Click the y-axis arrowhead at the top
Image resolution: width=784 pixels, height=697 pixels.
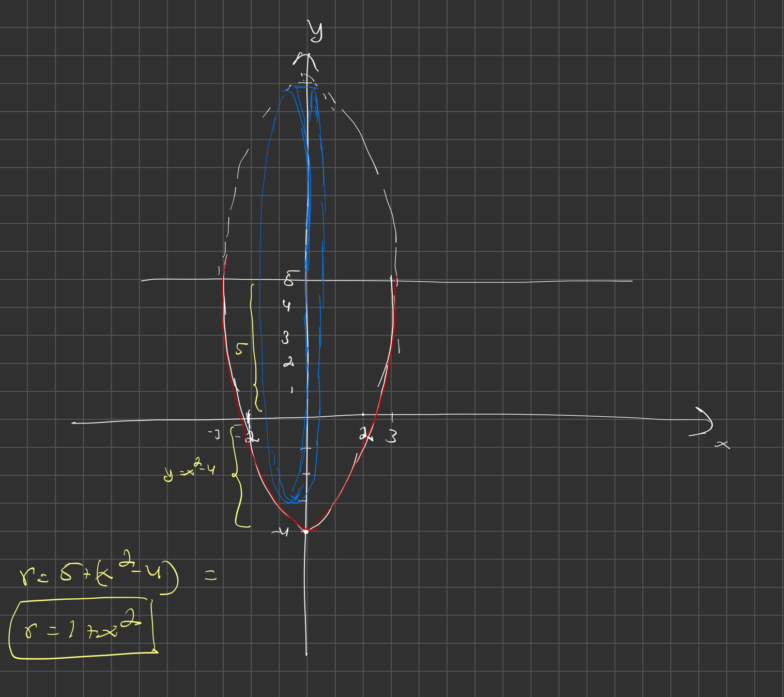point(306,59)
